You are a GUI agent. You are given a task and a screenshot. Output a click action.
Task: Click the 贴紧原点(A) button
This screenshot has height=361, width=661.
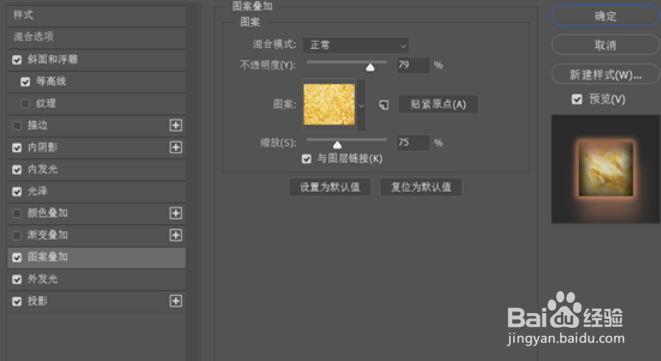[438, 104]
